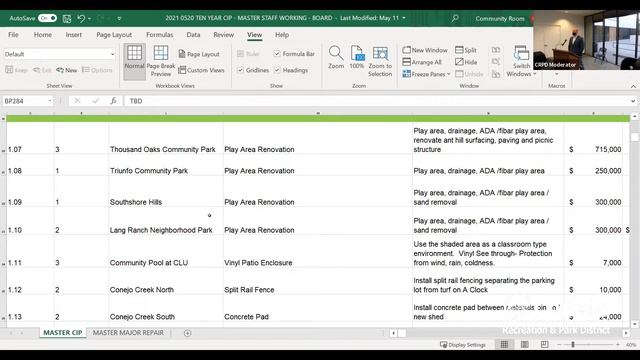640x360 pixels.
Task: Open the Formulas ribbon tab
Action: (160, 35)
